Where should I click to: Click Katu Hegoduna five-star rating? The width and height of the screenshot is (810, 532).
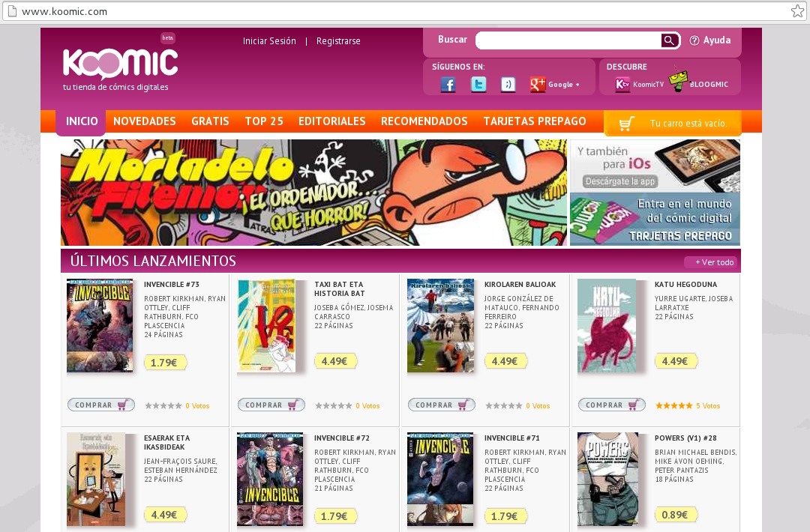tap(674, 406)
